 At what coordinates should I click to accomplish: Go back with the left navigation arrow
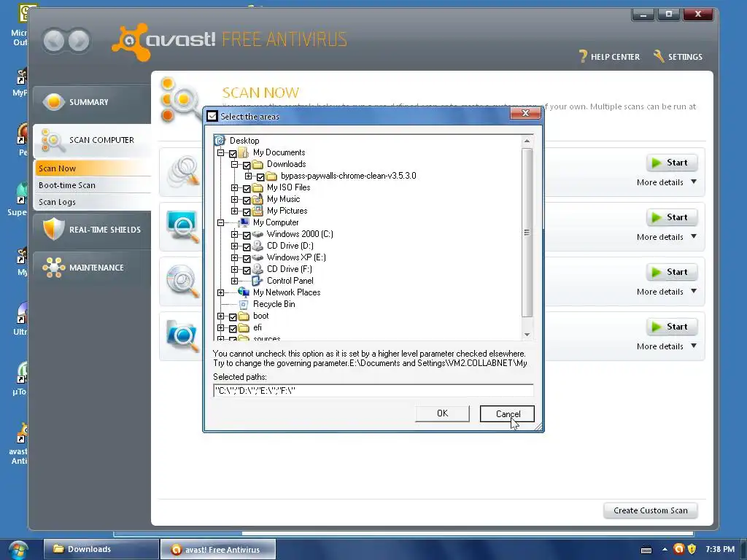[54, 41]
